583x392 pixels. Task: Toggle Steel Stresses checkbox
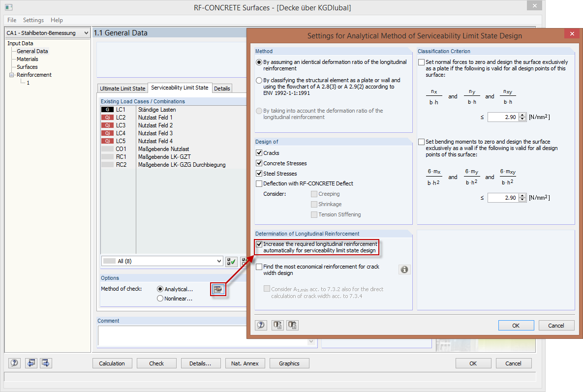(x=259, y=174)
